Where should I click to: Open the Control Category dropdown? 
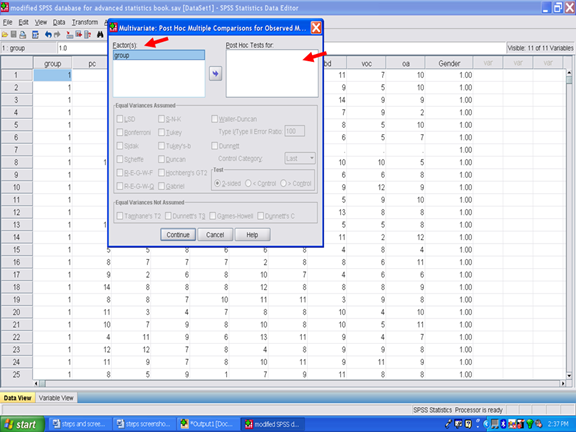click(x=300, y=158)
